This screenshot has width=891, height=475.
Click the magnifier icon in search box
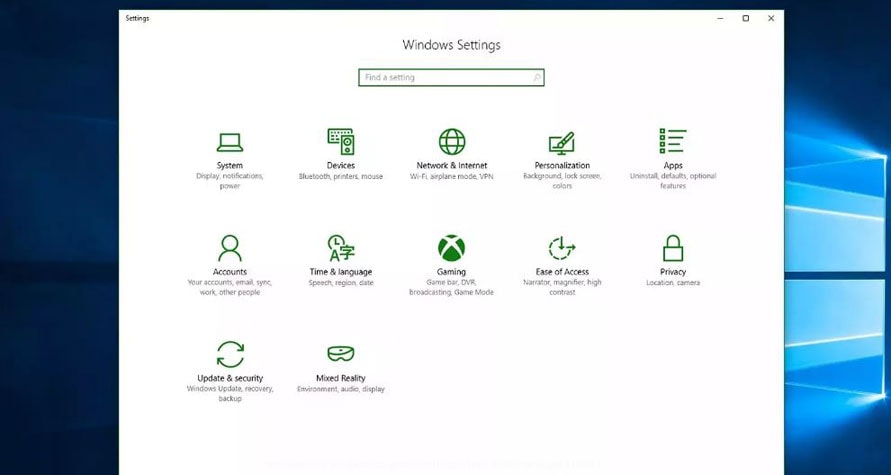pyautogui.click(x=537, y=77)
